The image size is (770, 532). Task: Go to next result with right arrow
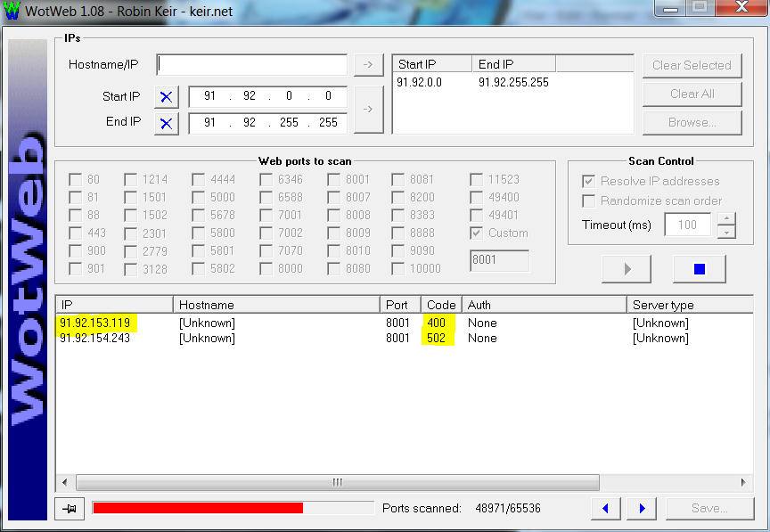pyautogui.click(x=642, y=509)
